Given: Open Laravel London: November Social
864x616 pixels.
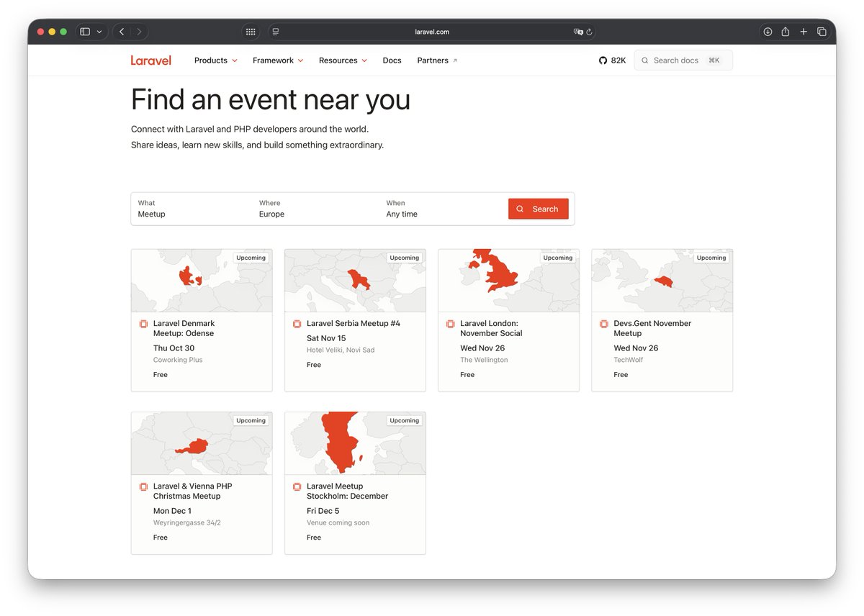Looking at the screenshot, I should point(491,328).
